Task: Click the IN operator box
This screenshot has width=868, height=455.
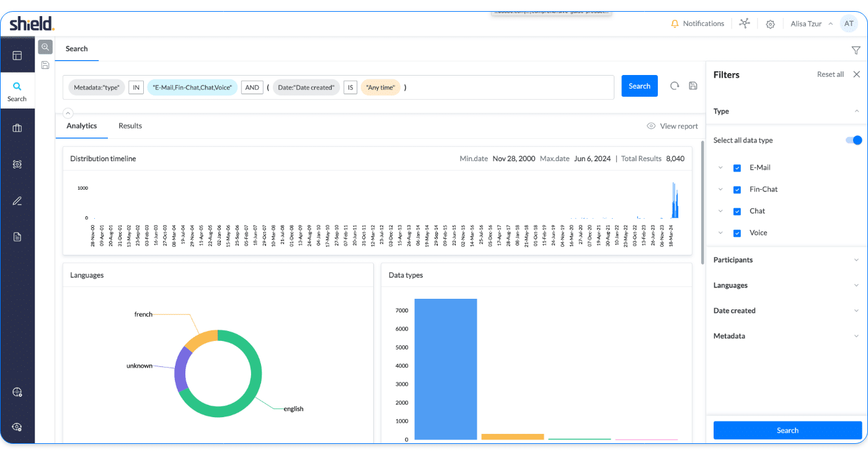Action: [x=136, y=87]
